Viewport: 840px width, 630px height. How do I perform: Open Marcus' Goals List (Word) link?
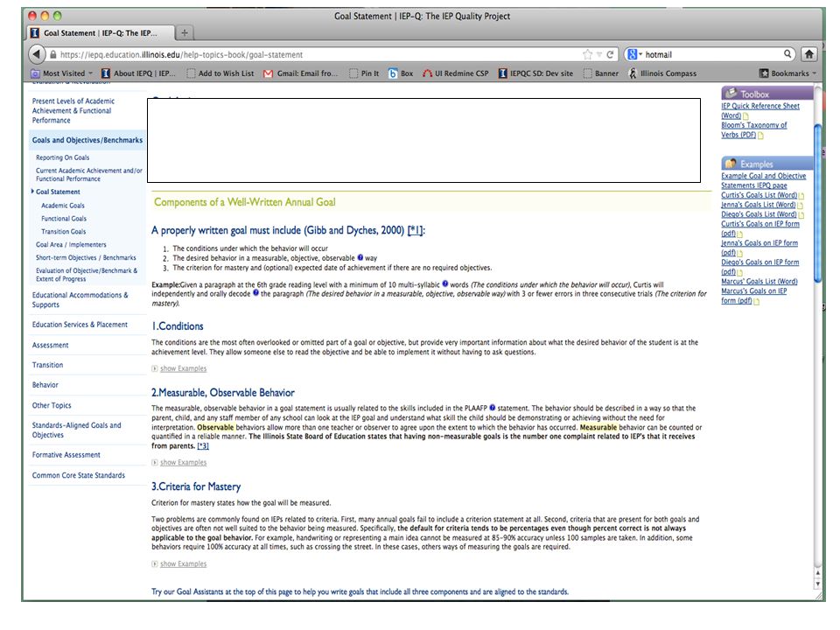click(759, 282)
